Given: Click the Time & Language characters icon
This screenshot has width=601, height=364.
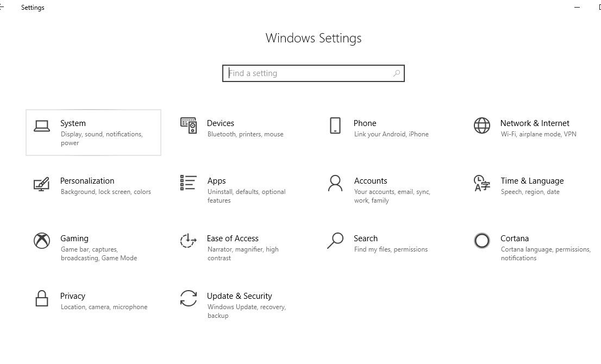Looking at the screenshot, I should click(481, 183).
